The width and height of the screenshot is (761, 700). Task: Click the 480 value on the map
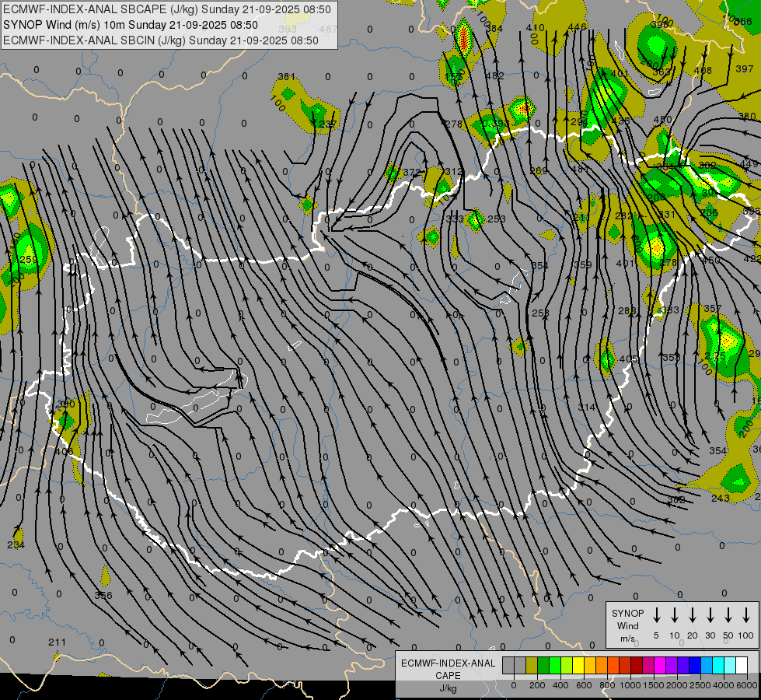tap(662, 120)
